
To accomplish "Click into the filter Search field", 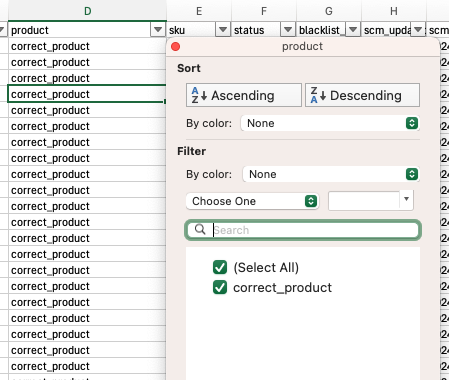I will pos(303,230).
